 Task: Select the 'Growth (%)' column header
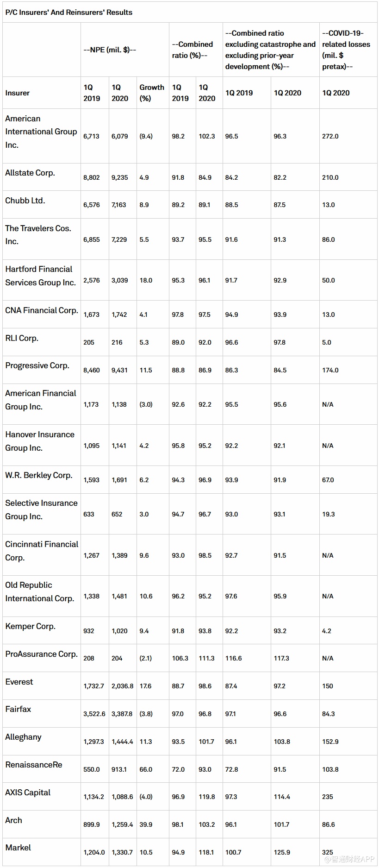pyautogui.click(x=152, y=93)
